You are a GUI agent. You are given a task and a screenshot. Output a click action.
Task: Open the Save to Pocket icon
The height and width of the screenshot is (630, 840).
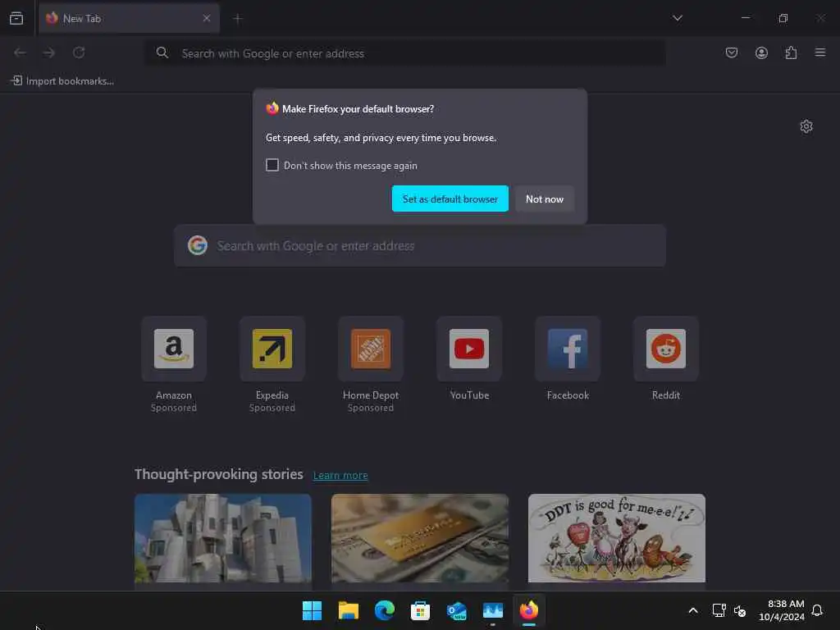[x=731, y=52]
